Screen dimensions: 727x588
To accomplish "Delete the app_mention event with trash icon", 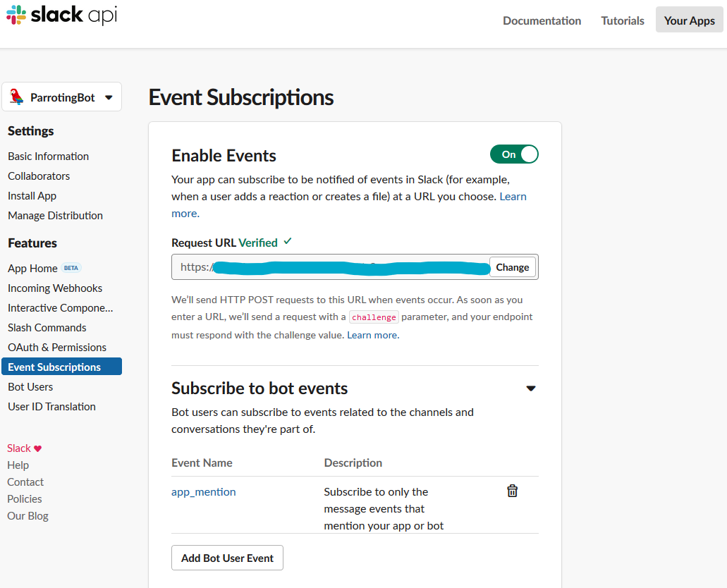I will (512, 491).
